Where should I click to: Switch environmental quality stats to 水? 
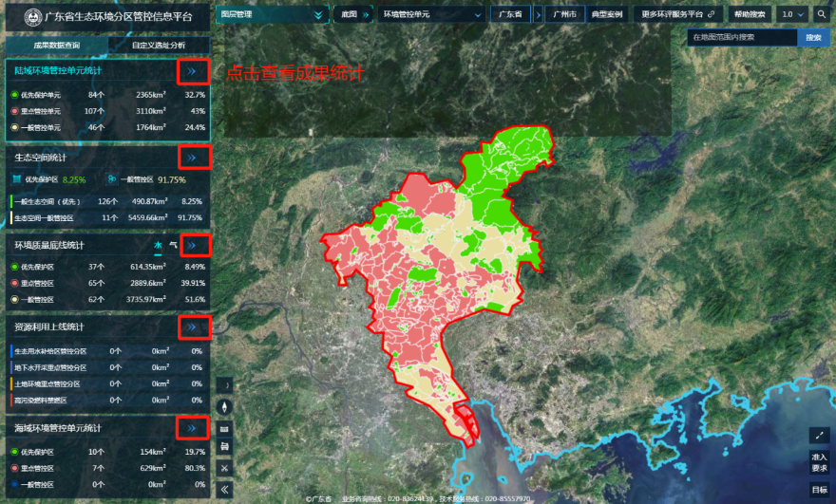pos(158,245)
